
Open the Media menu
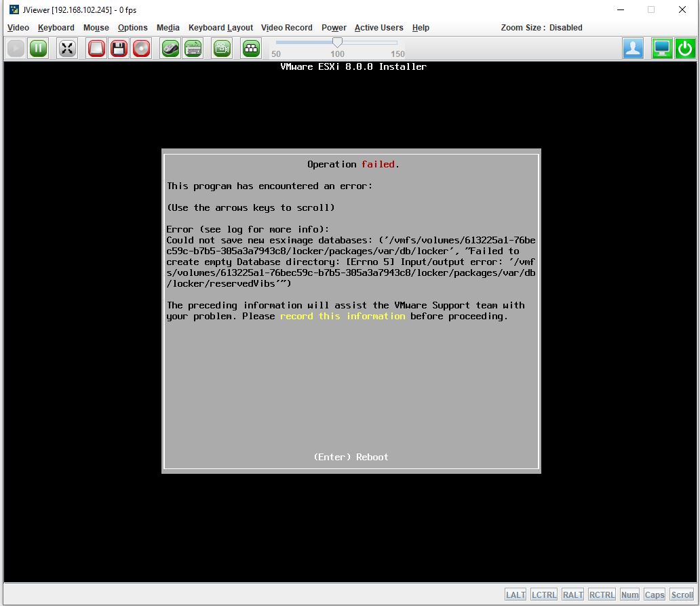168,28
